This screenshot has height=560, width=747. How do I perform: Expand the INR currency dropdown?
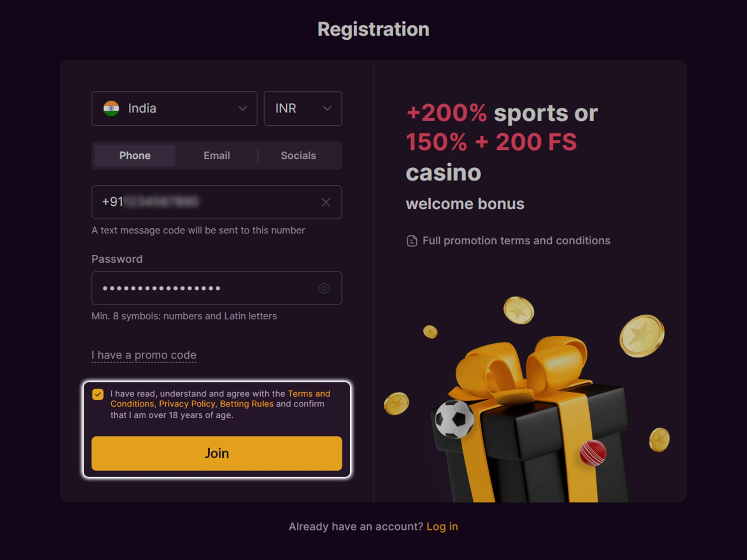pyautogui.click(x=303, y=108)
